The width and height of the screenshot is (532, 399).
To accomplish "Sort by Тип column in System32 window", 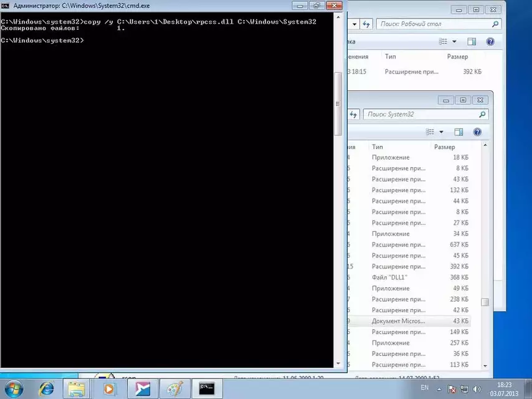I will pos(378,147).
